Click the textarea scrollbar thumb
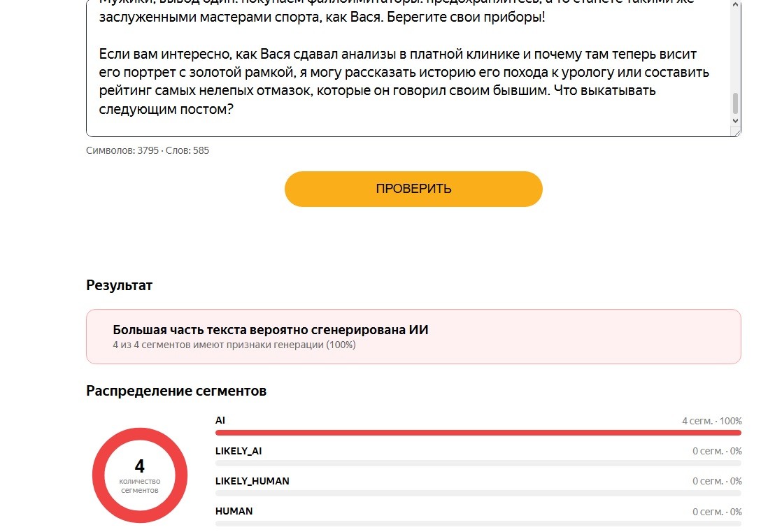761x532 pixels. click(735, 103)
